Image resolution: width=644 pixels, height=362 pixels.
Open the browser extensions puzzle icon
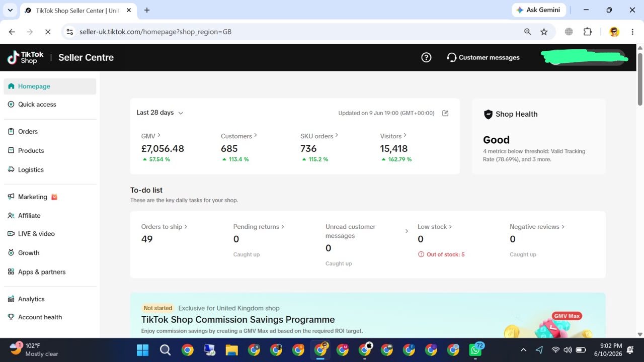[588, 32]
